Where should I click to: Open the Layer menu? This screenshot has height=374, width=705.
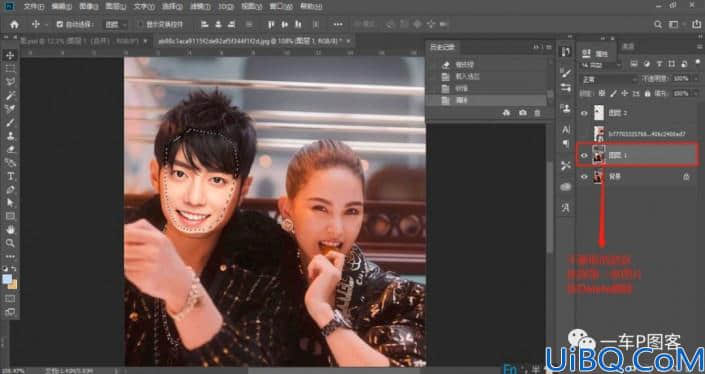116,6
